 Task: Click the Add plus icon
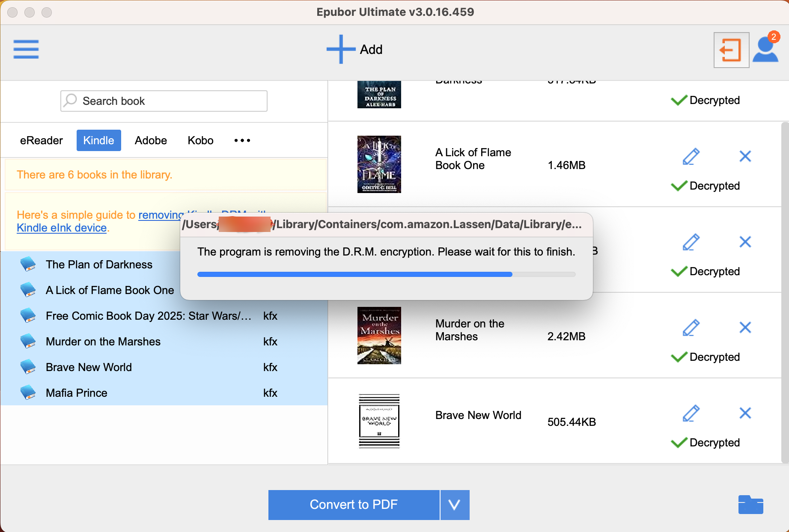(x=341, y=49)
